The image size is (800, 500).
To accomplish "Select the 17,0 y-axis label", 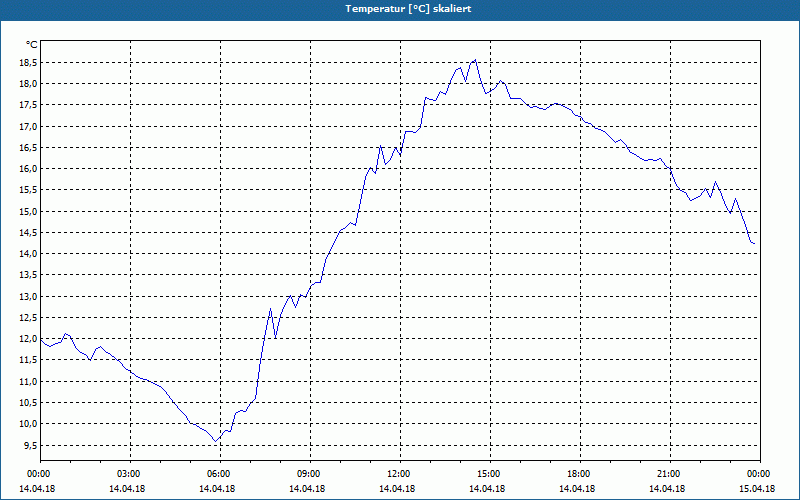I will click(x=29, y=127).
